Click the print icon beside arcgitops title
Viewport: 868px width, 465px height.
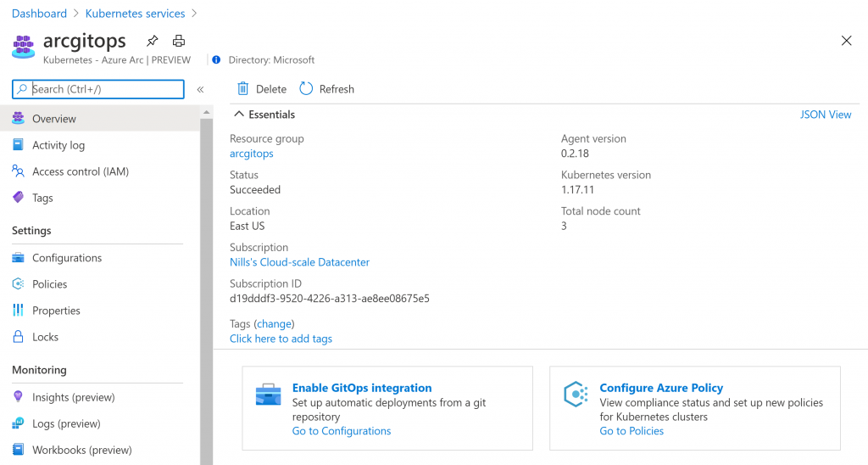178,41
